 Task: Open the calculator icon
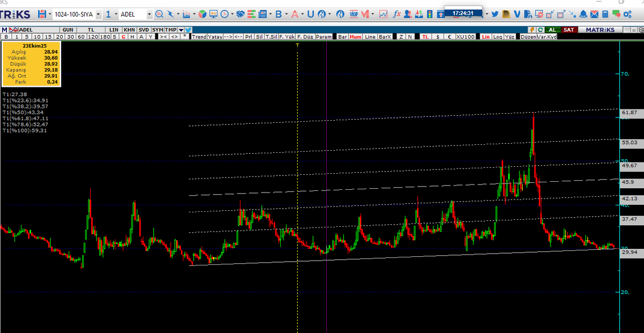pos(605,14)
